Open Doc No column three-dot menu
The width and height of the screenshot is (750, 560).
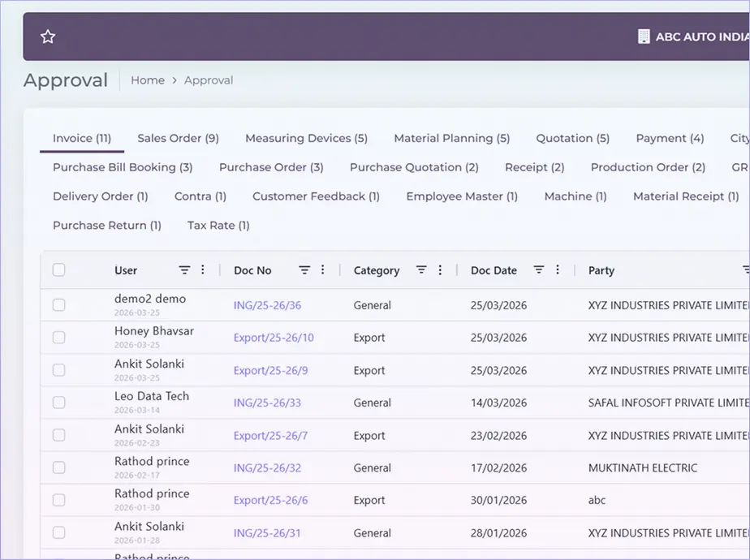(323, 269)
